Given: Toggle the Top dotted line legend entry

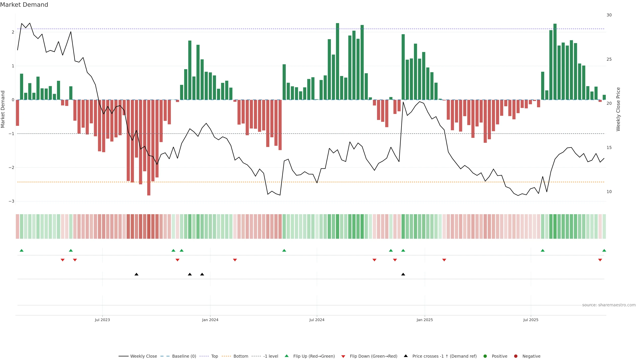Looking at the screenshot, I should (x=214, y=356).
